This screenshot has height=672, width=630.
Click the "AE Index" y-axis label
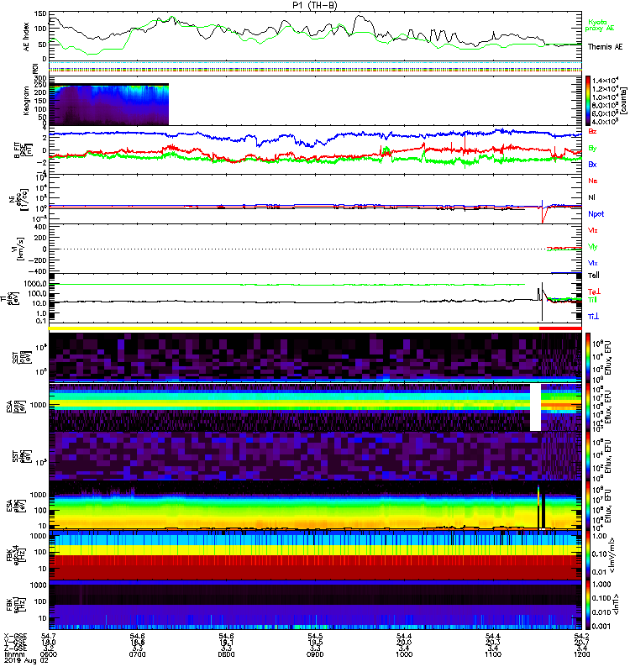click(27, 37)
